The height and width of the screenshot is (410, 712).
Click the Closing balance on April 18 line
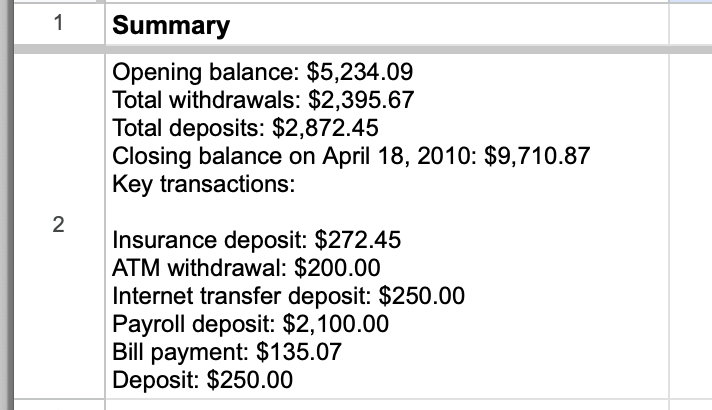(351, 156)
